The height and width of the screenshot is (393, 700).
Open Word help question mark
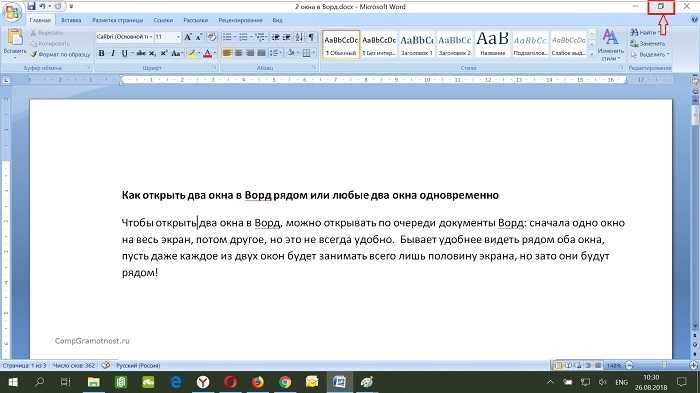694,20
